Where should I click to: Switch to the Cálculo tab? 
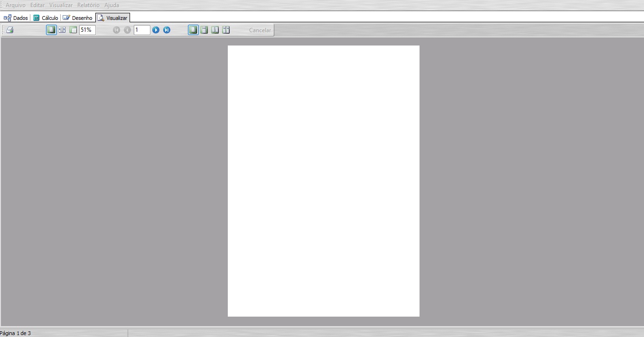click(x=46, y=18)
